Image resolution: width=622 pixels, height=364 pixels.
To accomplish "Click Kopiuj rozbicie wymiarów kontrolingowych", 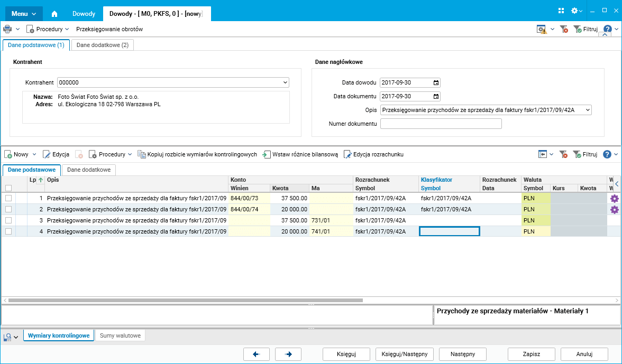I will click(x=197, y=154).
